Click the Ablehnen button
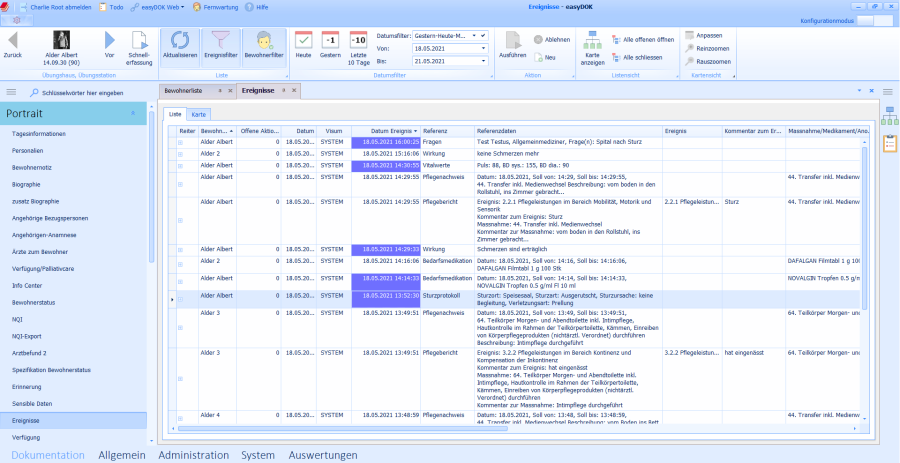Viewport: 900px width, 463px height. [552, 40]
